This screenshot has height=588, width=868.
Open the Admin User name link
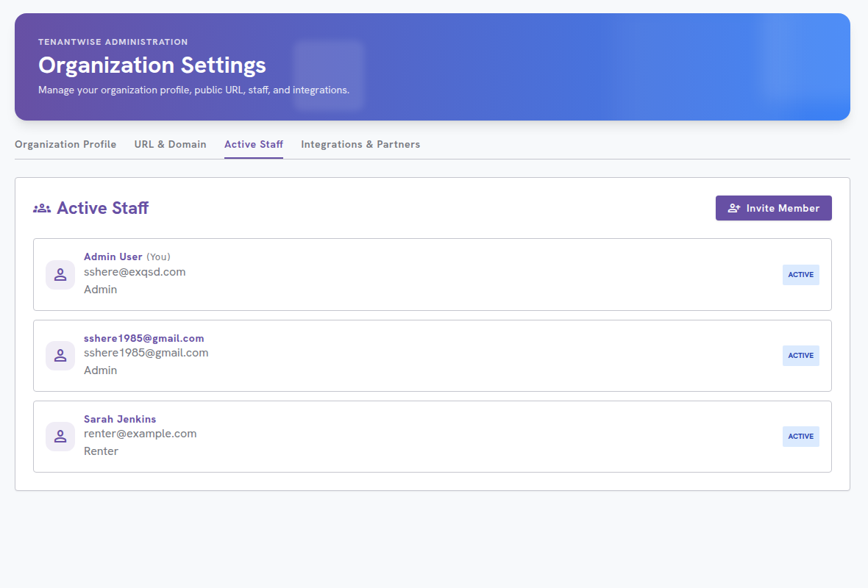[113, 257]
